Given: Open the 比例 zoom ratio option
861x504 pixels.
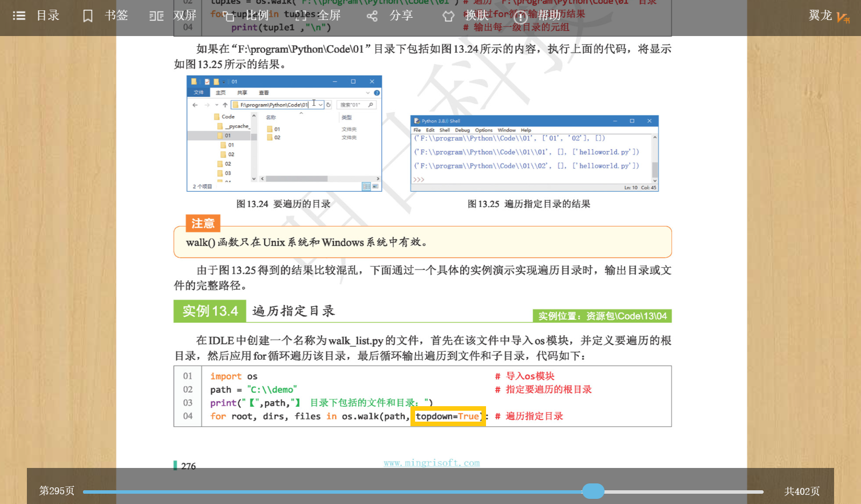Looking at the screenshot, I should (x=246, y=16).
